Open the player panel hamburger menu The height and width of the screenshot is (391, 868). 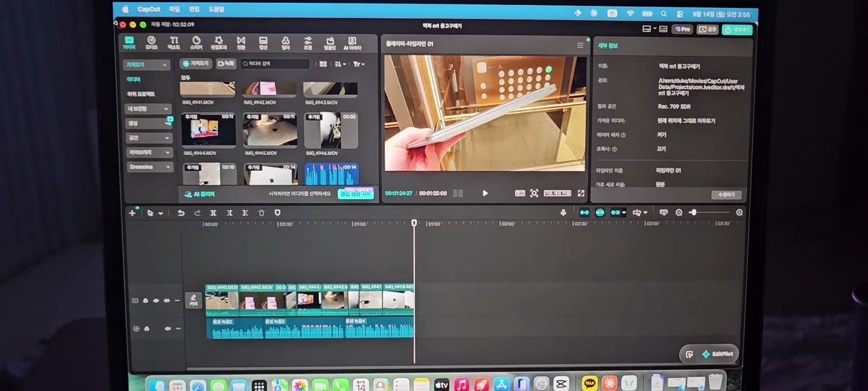(x=579, y=45)
